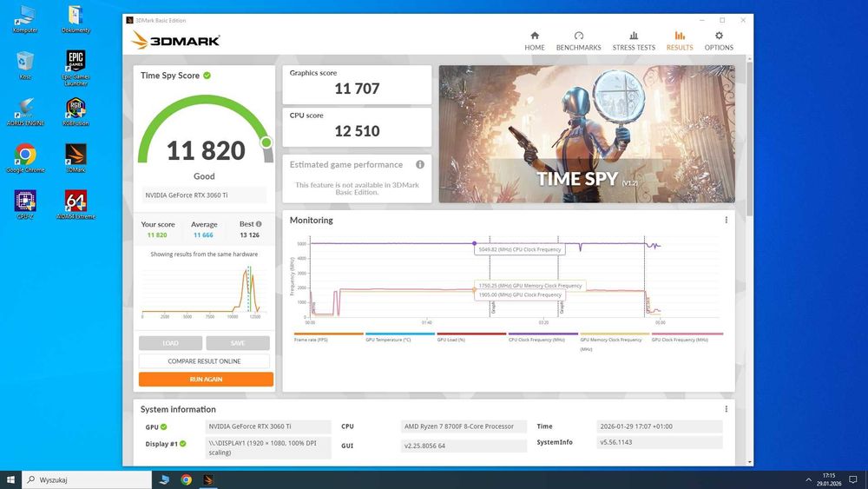Open the STRESS TESTS tab
Screen dimensions: 868x489
click(x=634, y=41)
